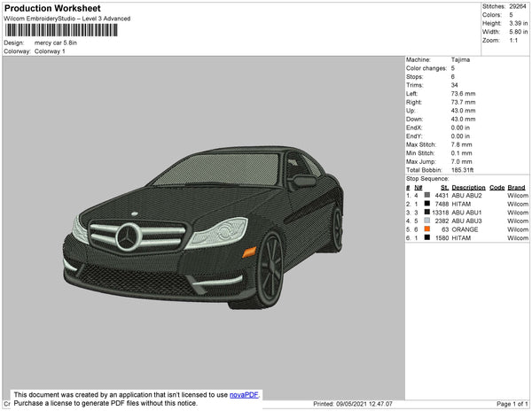Click the Trims value 34
Viewport: 532px width, 411px height.
[x=454, y=85]
